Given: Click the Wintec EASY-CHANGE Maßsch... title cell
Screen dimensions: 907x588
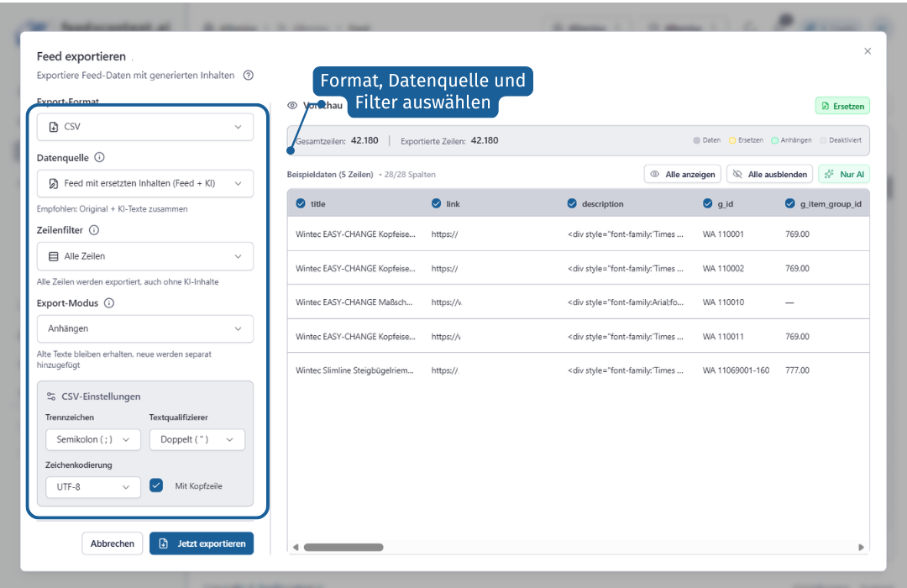Looking at the screenshot, I should 354,302.
